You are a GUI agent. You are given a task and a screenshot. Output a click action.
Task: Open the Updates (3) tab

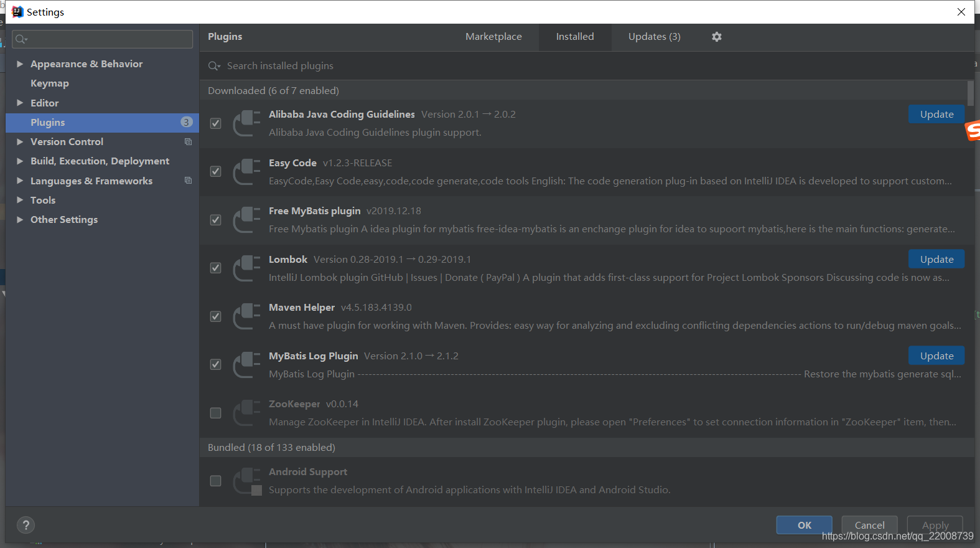[654, 37]
